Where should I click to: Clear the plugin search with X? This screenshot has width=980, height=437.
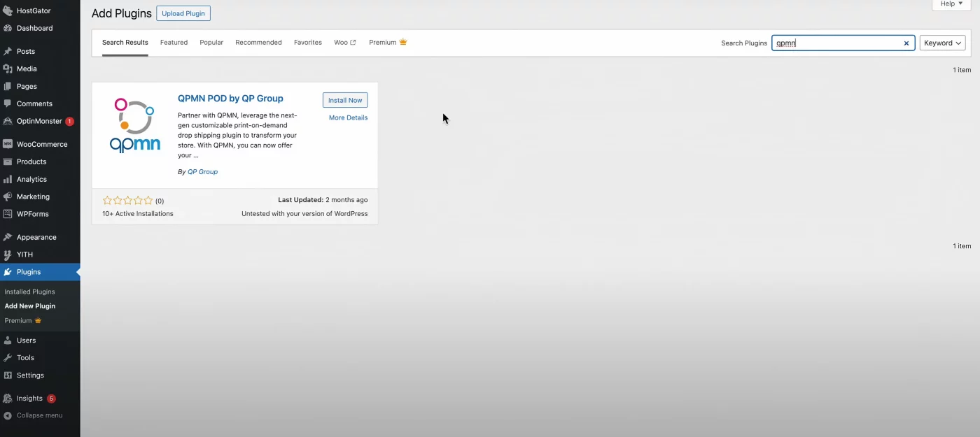point(906,43)
